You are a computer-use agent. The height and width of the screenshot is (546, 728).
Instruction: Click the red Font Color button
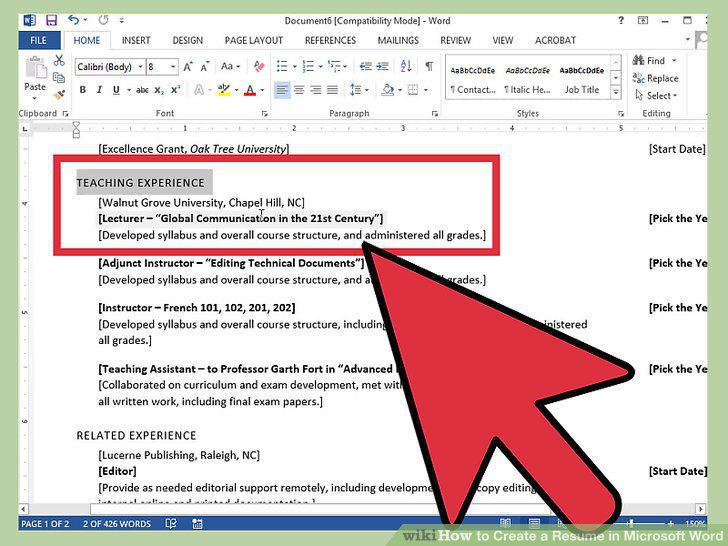[x=250, y=90]
